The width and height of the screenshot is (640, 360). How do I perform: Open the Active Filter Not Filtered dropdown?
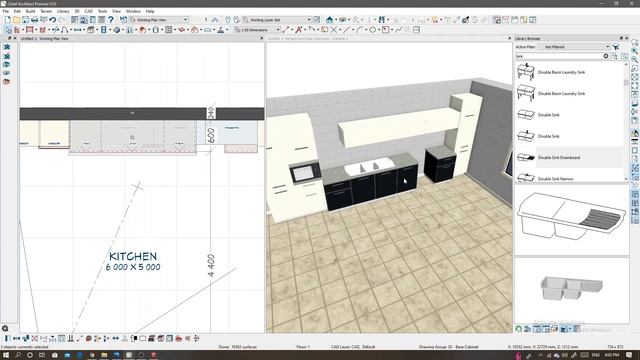click(x=573, y=47)
